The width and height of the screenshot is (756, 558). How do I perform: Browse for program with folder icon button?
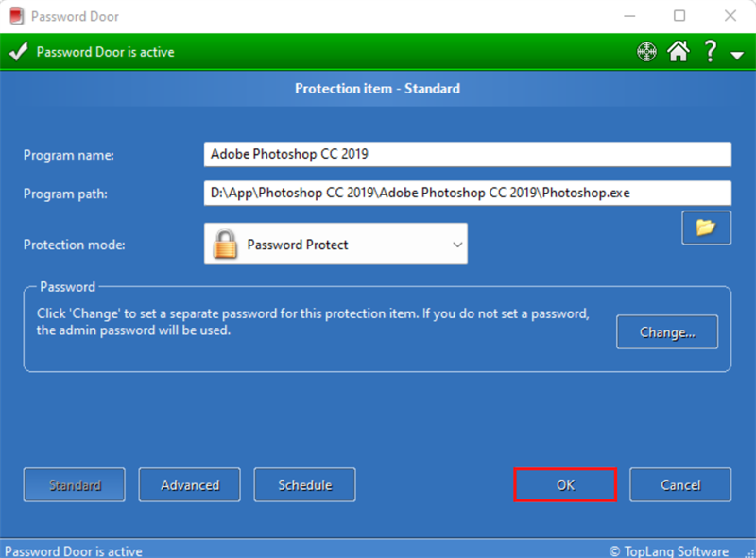[706, 228]
